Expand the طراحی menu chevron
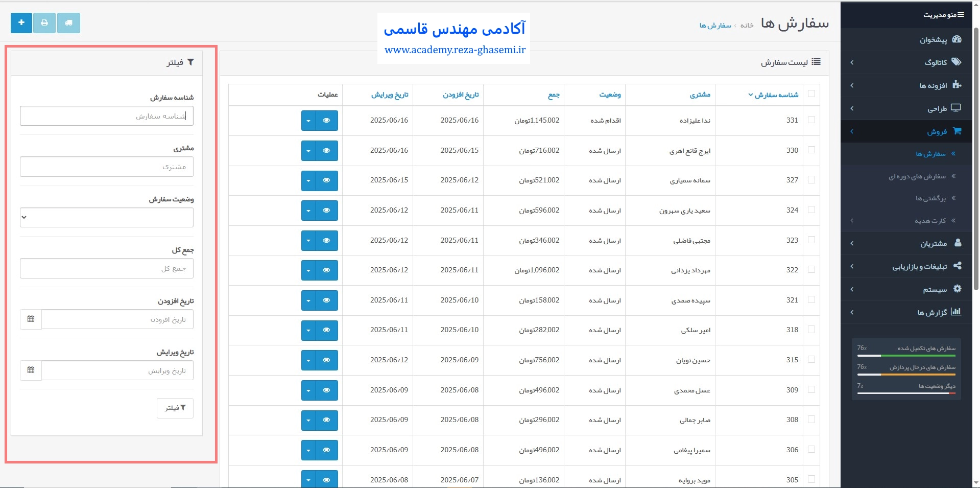The width and height of the screenshot is (980, 488). coord(852,108)
